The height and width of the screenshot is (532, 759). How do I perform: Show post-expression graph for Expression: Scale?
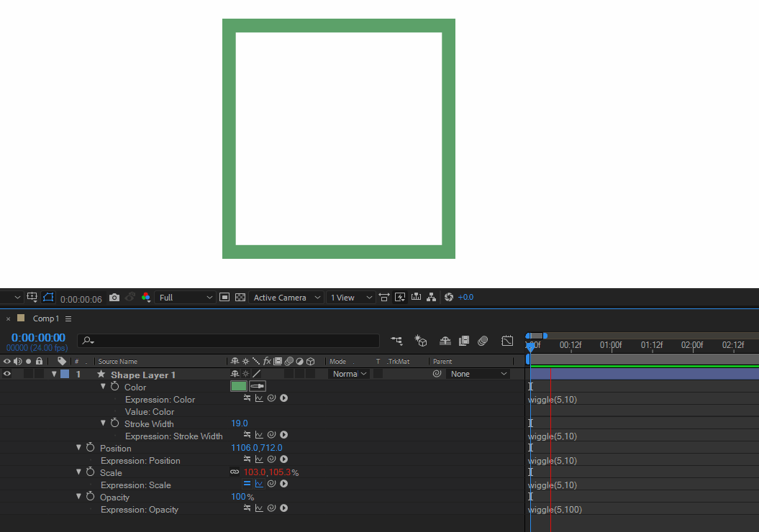point(259,484)
